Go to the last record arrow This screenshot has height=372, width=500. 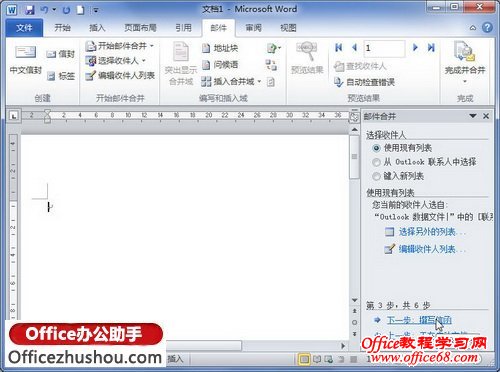pyautogui.click(x=431, y=48)
